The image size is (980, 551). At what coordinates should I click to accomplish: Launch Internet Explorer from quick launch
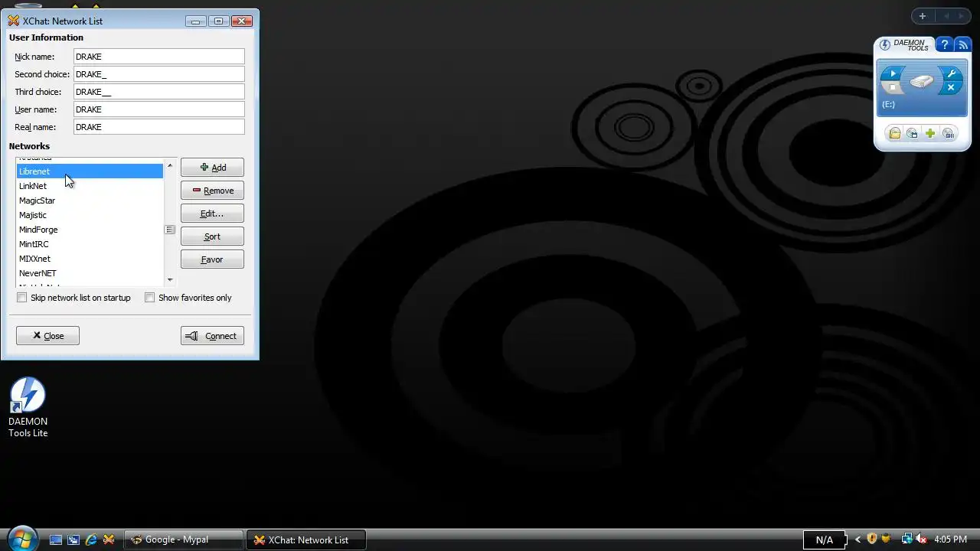pyautogui.click(x=91, y=540)
